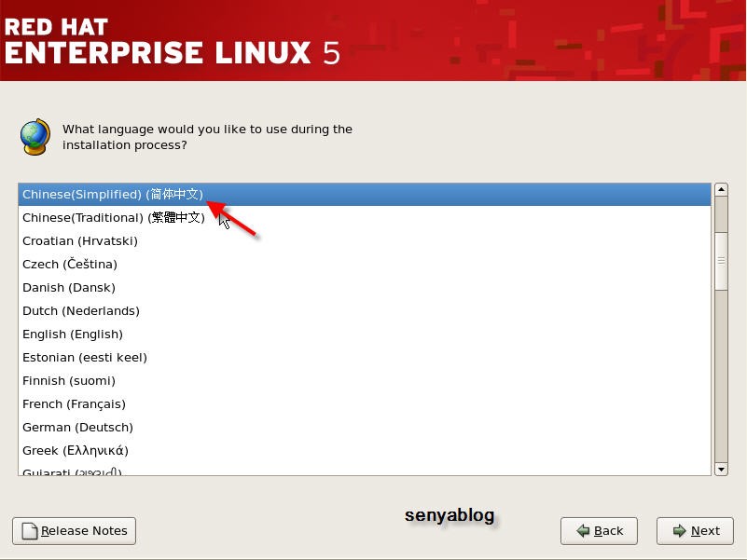Click the scrollbar up arrow
Image resolution: width=747 pixels, height=560 pixels.
[721, 189]
